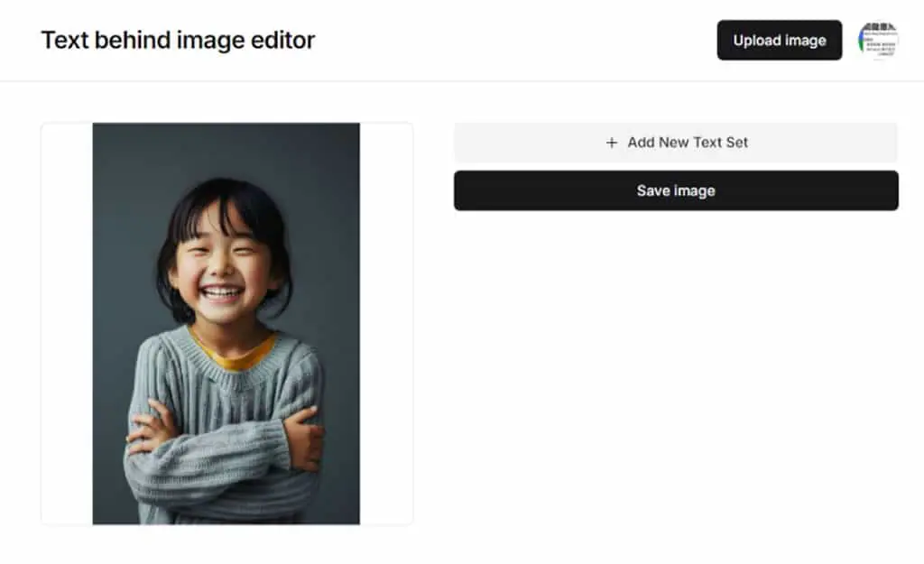Open the user profile avatar
Viewport: 924px width, 564px height.
878,40
